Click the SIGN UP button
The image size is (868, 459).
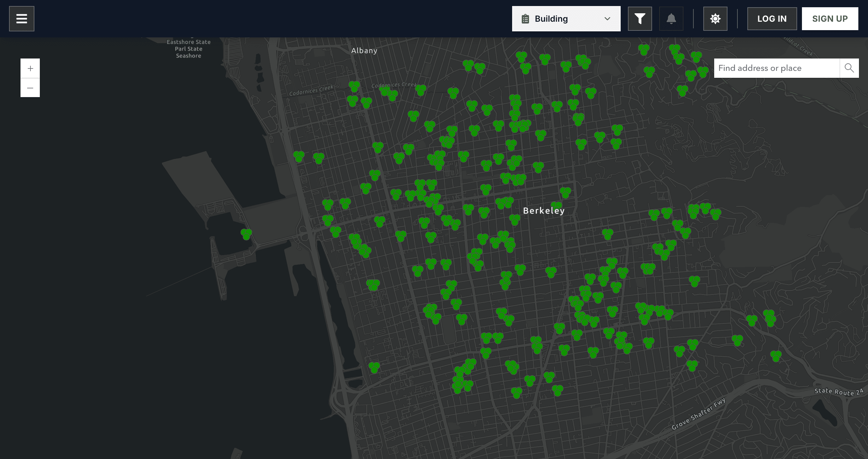coord(830,18)
